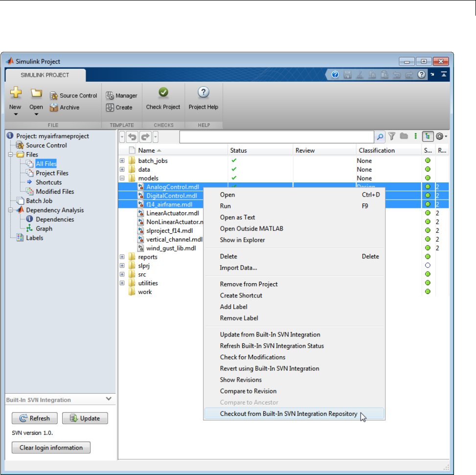
Task: Click the blue help icon in quick access bar
Action: [335, 75]
